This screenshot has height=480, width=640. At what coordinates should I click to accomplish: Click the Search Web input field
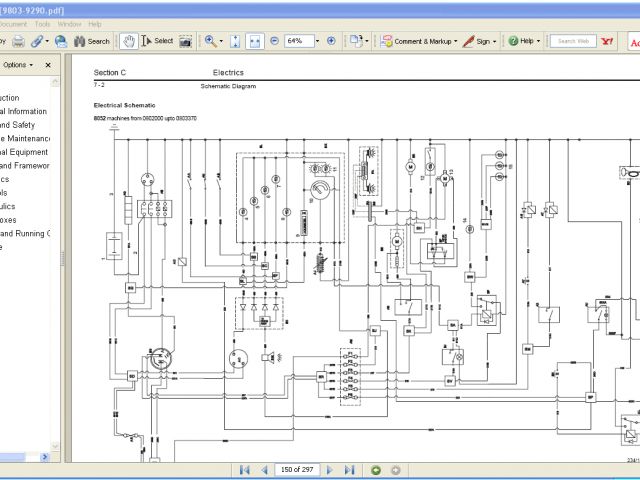(572, 41)
